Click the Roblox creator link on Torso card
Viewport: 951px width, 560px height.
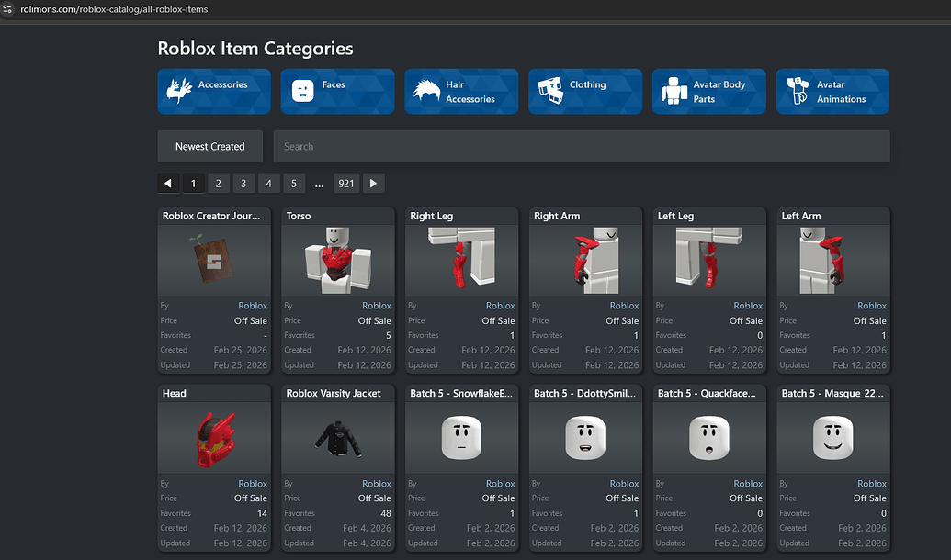tap(377, 306)
